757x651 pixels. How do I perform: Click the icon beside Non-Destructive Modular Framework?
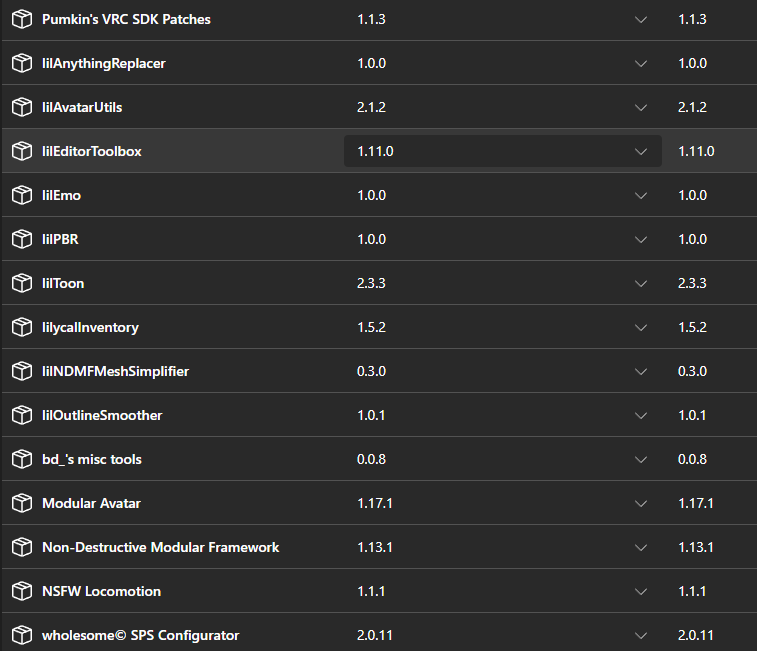22,547
